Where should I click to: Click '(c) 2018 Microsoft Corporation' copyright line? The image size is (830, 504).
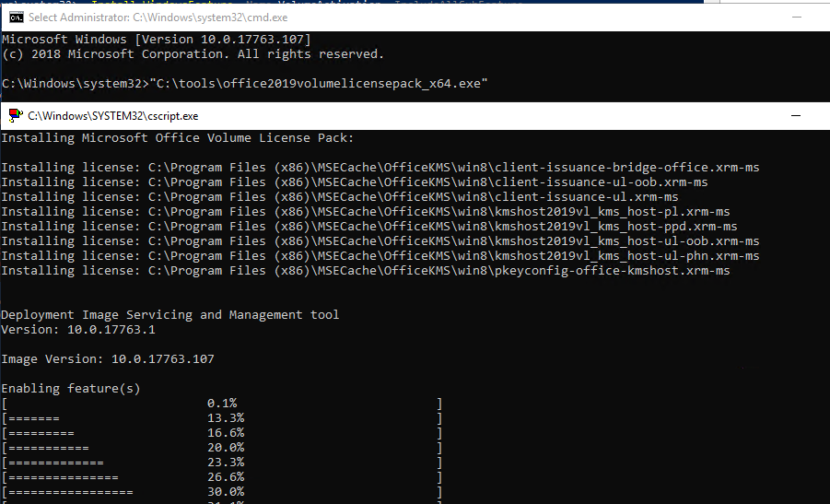[x=193, y=54]
